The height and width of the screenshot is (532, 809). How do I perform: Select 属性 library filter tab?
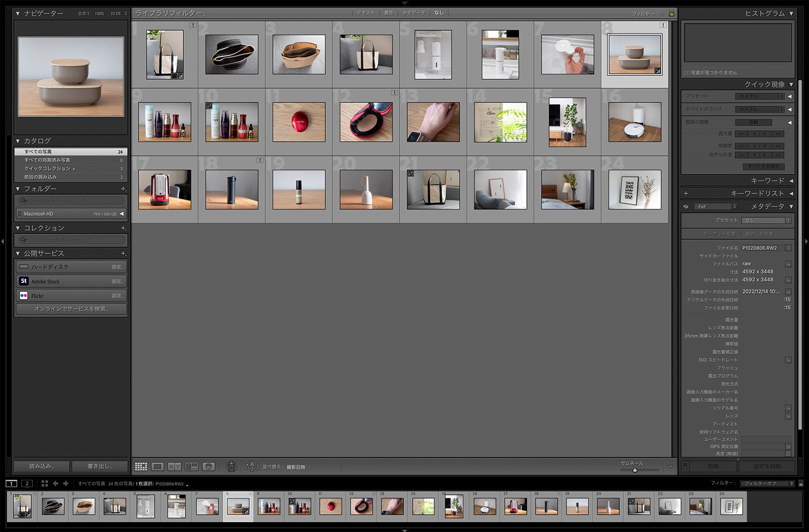pos(388,13)
